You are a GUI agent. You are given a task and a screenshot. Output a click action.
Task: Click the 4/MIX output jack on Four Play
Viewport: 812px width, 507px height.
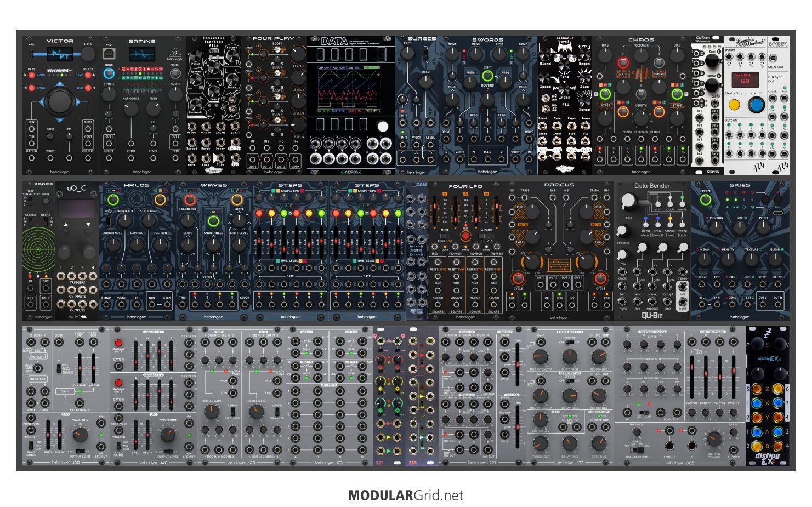(295, 158)
